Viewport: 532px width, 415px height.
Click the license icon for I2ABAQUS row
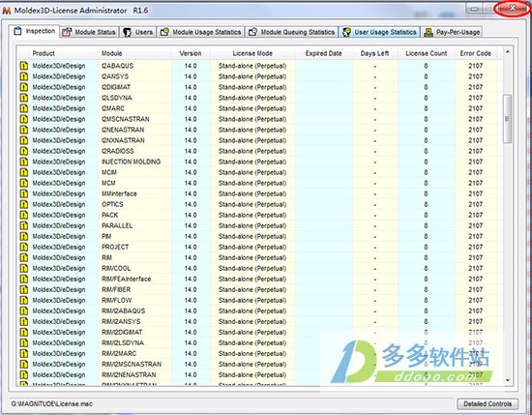point(23,66)
